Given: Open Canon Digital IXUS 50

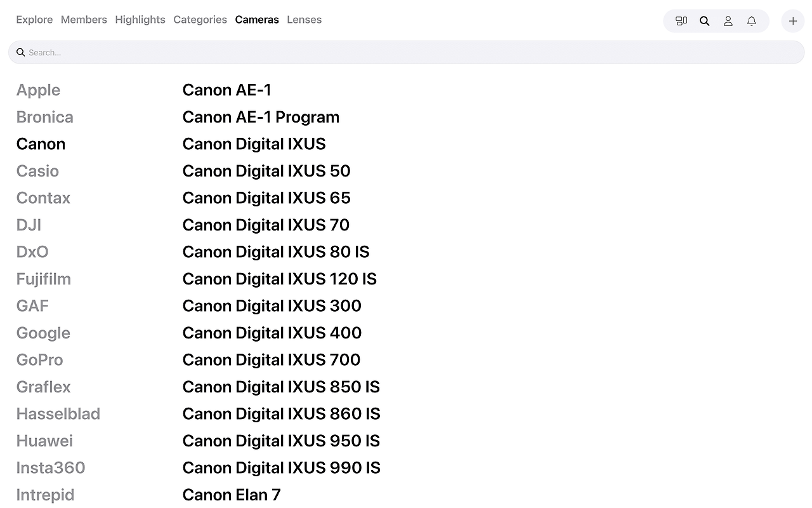Looking at the screenshot, I should click(x=266, y=171).
